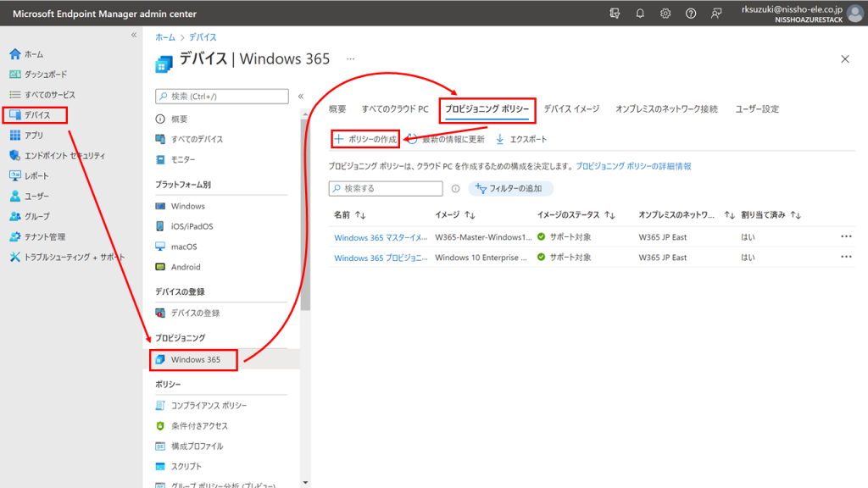Select macOS platform entry
Image resolution: width=868 pixels, height=488 pixels.
176,247
